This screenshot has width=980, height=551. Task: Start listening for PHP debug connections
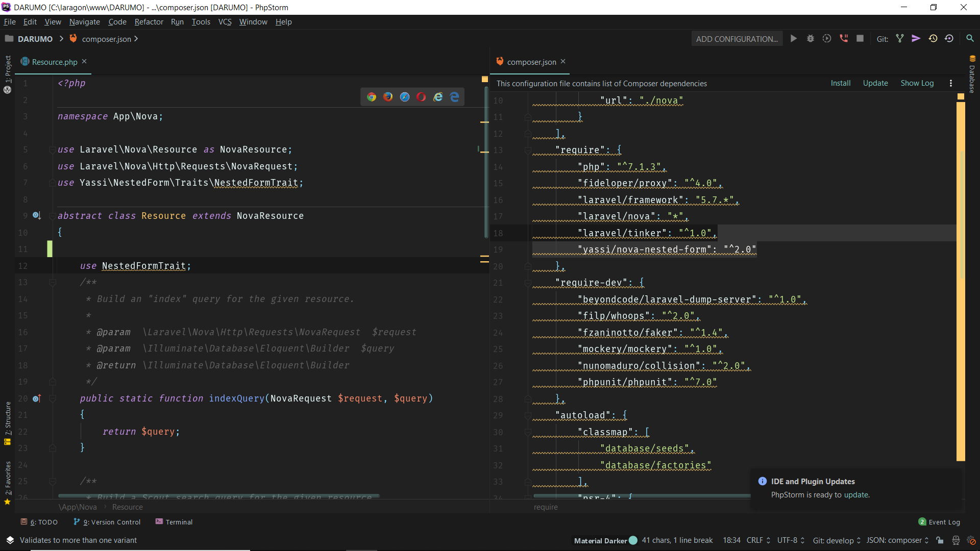pyautogui.click(x=844, y=39)
